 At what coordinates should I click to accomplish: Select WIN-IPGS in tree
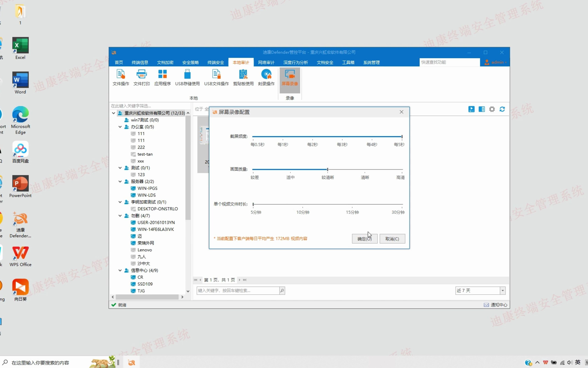pyautogui.click(x=148, y=188)
